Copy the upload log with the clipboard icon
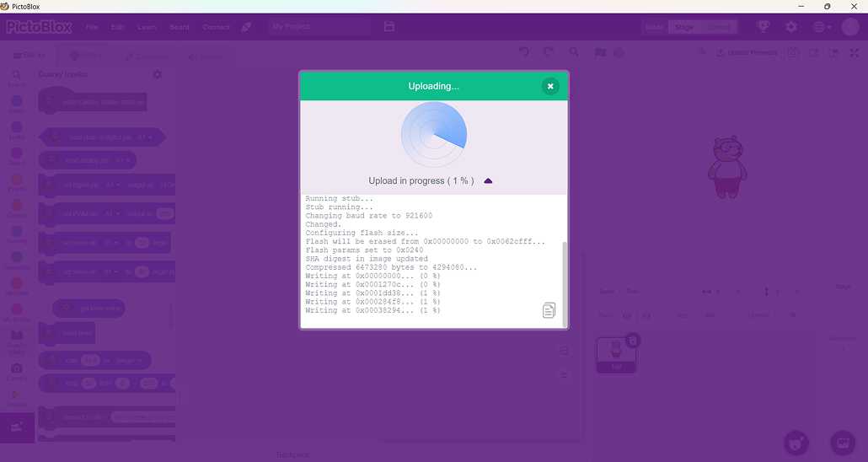This screenshot has width=868, height=462. coord(549,310)
